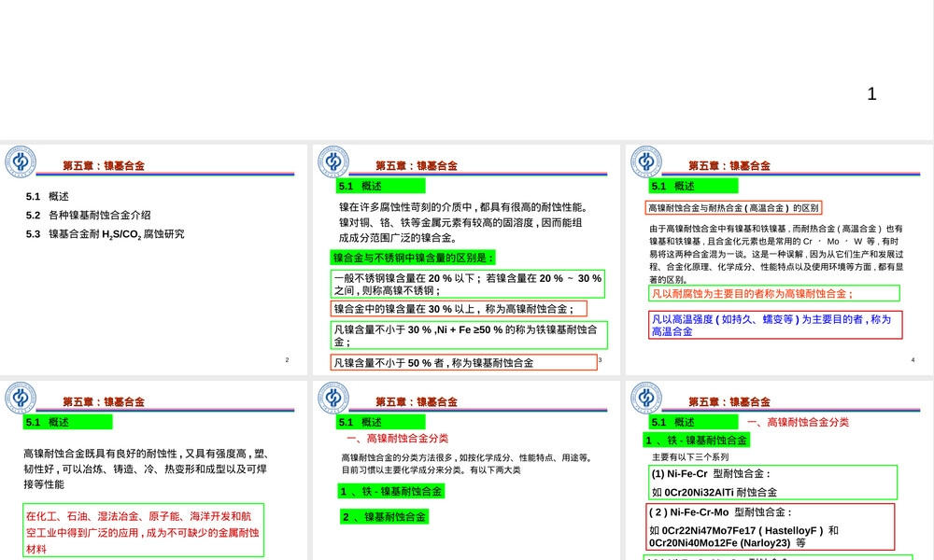The height and width of the screenshot is (560, 934).
Task: Click the green label '2 、镍基耐蚀合金'
Action: (x=384, y=516)
